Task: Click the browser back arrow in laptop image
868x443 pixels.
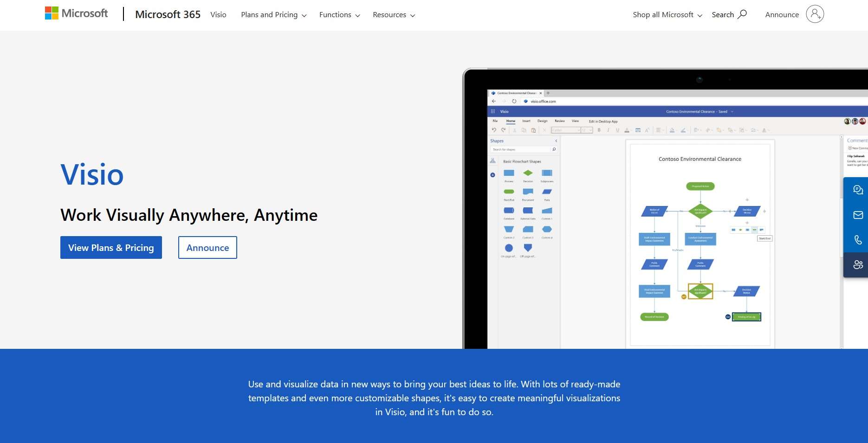Action: pos(494,101)
